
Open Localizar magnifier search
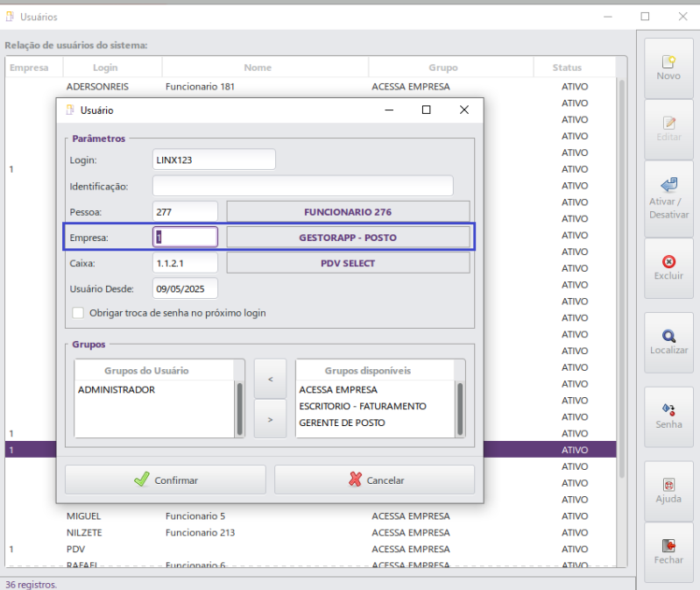coord(668,342)
